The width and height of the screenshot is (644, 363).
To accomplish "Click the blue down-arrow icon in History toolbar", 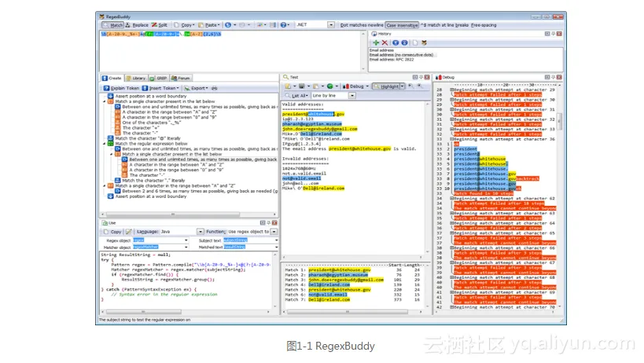I will (404, 42).
